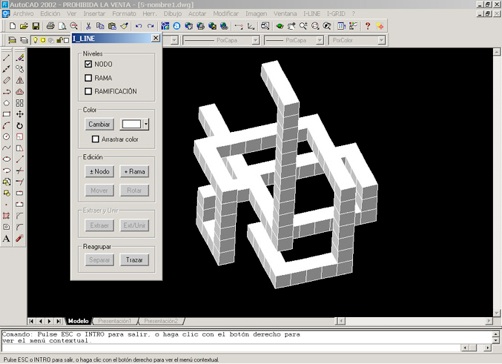Select the Move tool with four arrows
Screen dimensions: 502x364
(x=20, y=114)
